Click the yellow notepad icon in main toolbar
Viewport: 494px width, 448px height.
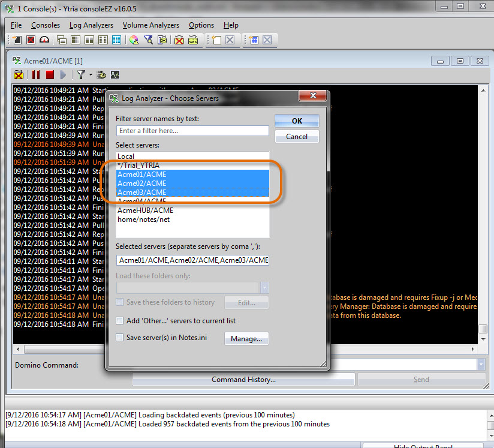193,40
